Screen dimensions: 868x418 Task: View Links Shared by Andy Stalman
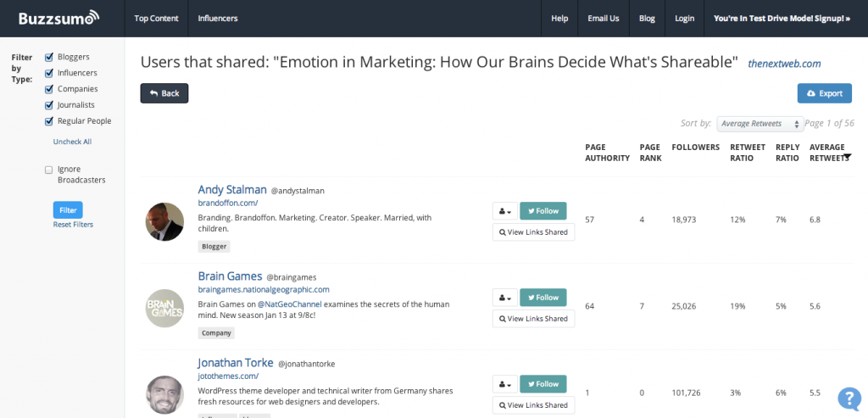click(534, 232)
